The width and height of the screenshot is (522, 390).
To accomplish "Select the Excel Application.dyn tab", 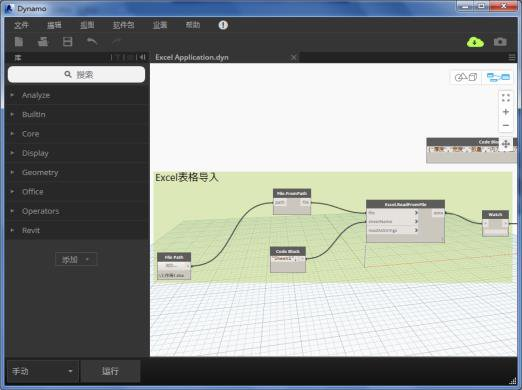I will pos(192,57).
